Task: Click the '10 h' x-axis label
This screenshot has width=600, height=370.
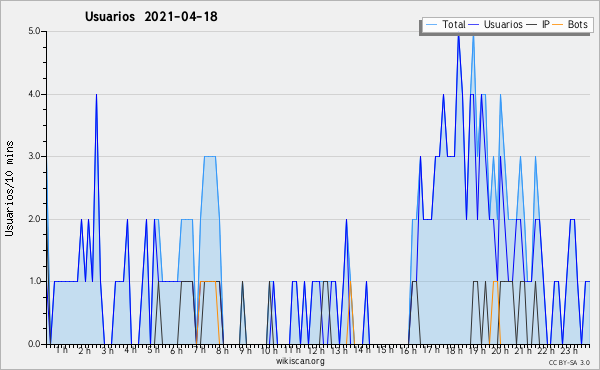Action: (x=269, y=350)
